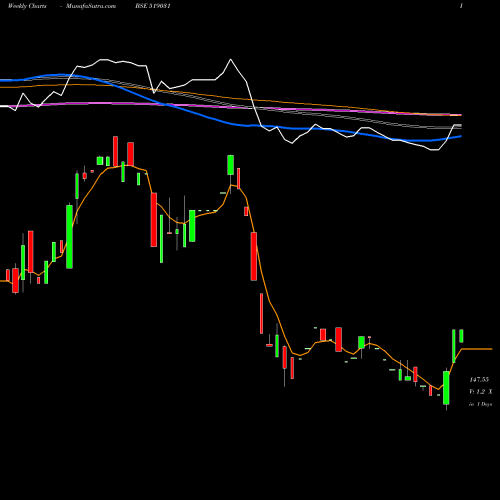Click the 'BSE 519031' stock code label
500x500 pixels.
(x=153, y=6)
